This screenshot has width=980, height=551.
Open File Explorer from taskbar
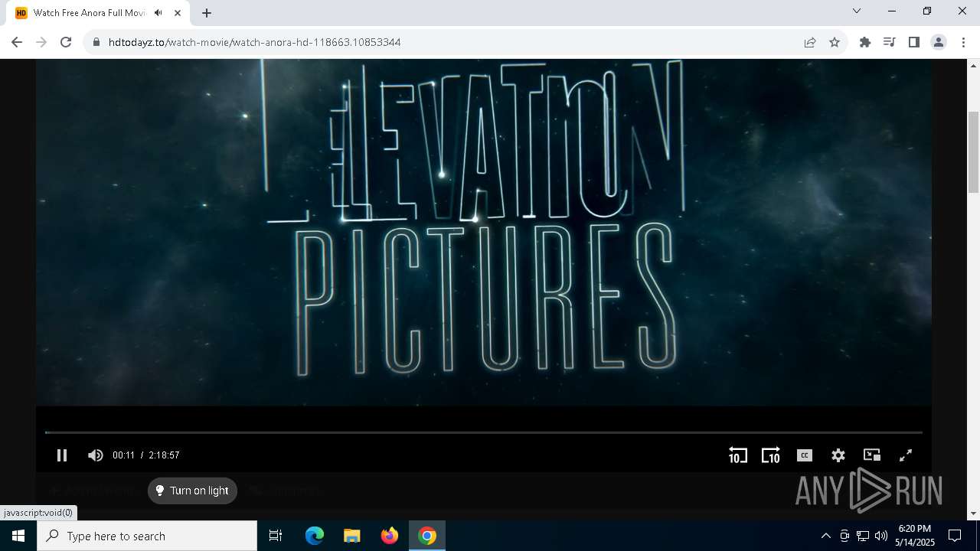[x=352, y=536]
